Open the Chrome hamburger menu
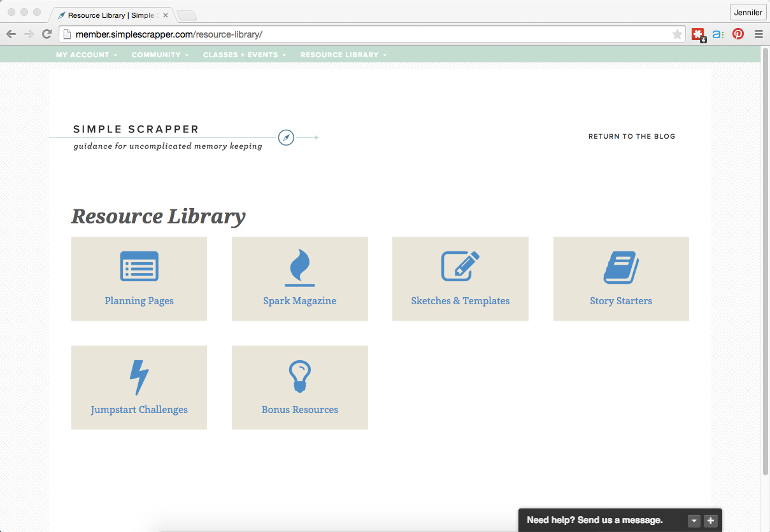 click(759, 34)
